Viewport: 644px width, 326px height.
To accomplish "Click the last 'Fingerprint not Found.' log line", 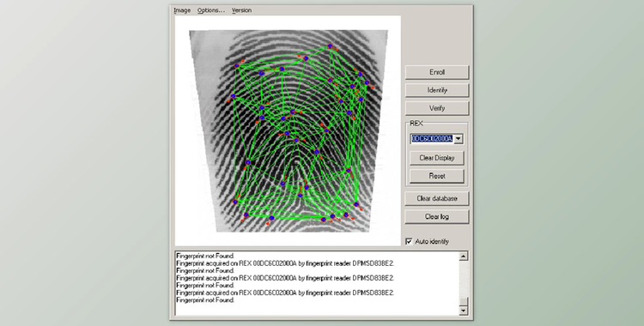I will (205, 300).
